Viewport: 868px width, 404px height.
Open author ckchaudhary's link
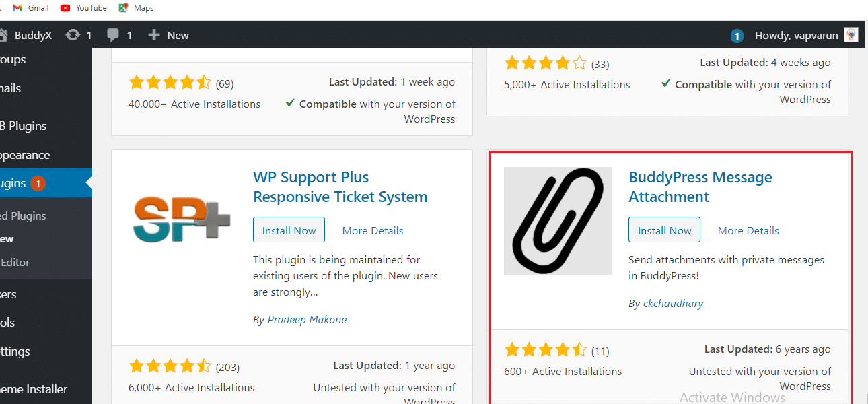pos(673,304)
